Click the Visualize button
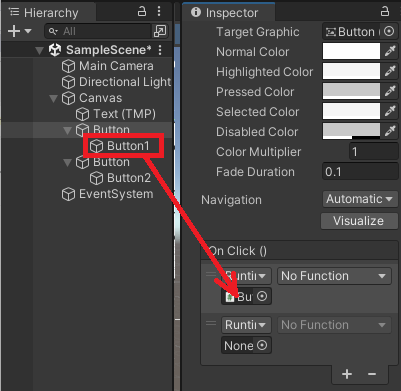This screenshot has width=401, height=391. (x=359, y=221)
